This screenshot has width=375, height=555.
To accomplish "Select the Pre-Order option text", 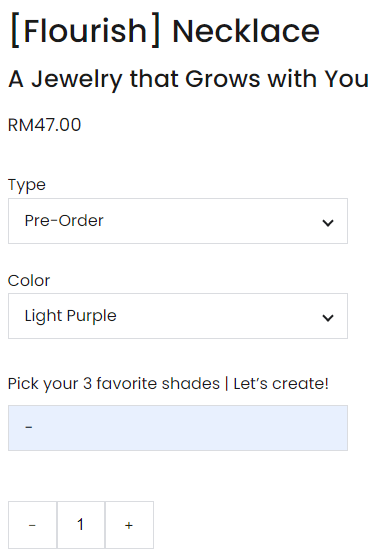I will [x=64, y=221].
